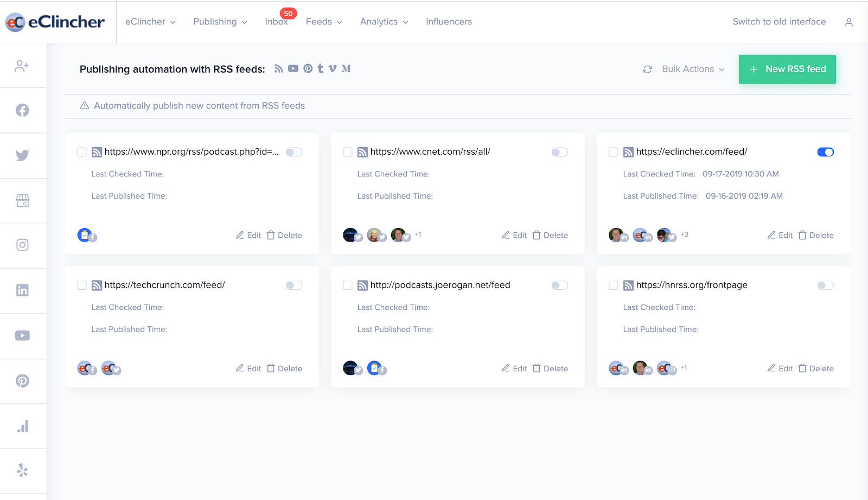The height and width of the screenshot is (500, 868).
Task: Click the refresh feeds icon
Action: pos(647,69)
